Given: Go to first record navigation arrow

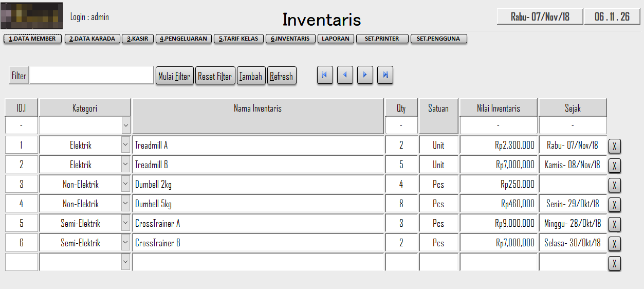Looking at the screenshot, I should click(324, 75).
